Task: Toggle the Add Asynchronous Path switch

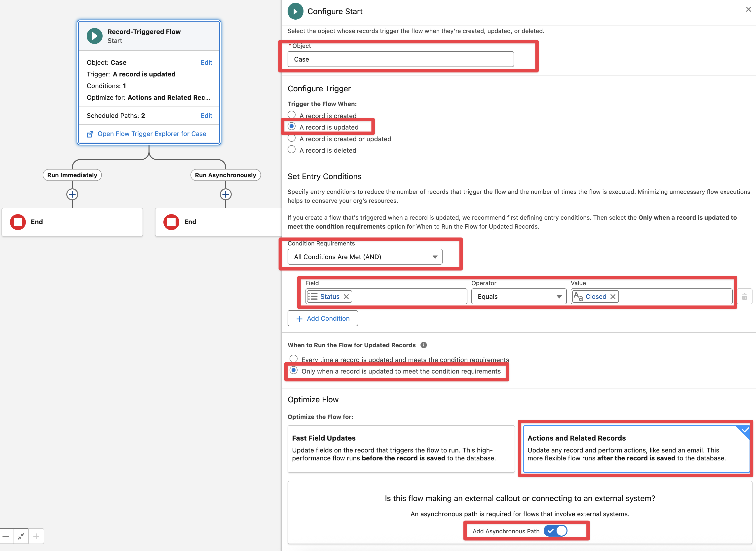Action: tap(555, 531)
